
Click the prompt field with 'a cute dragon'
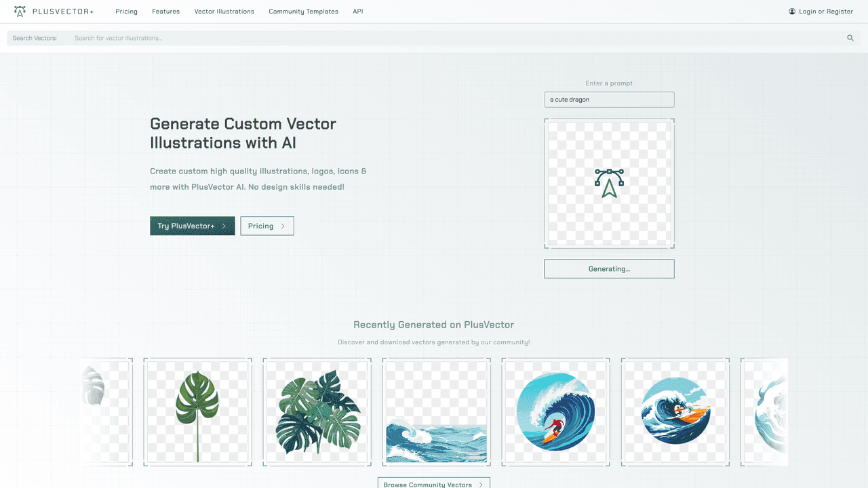point(609,100)
